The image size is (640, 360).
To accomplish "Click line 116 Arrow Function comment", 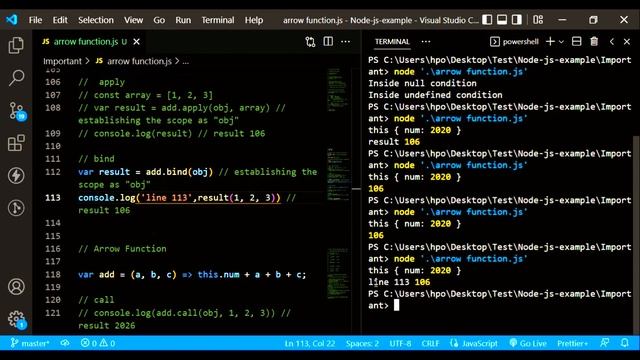I will coord(122,249).
